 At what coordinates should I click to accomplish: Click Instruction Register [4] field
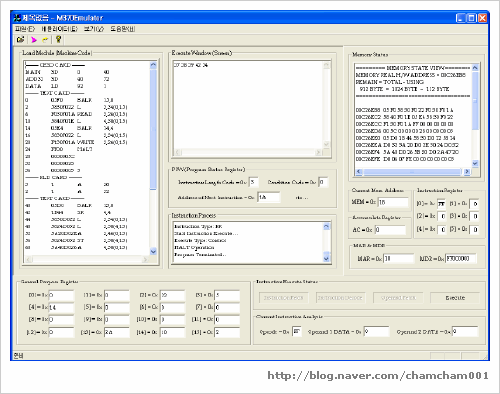point(441,229)
